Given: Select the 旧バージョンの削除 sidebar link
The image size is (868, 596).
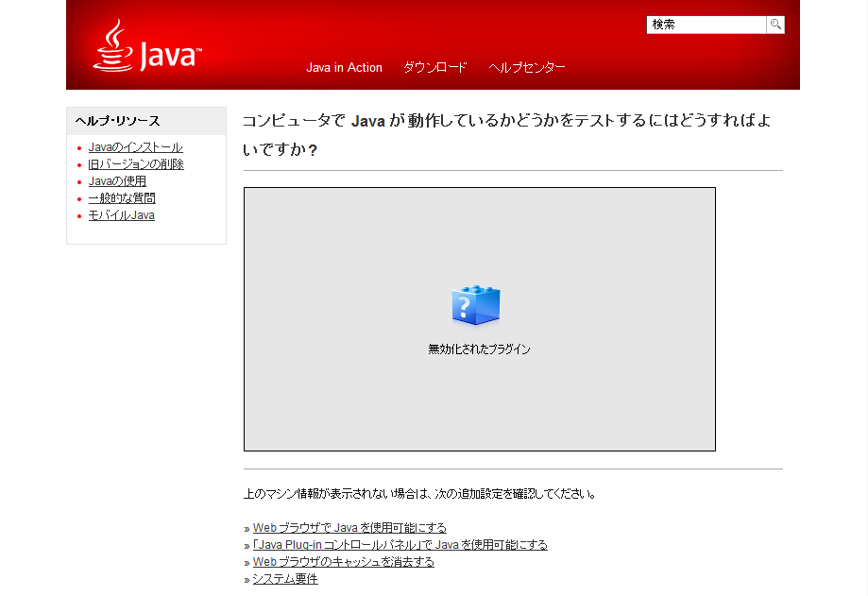Looking at the screenshot, I should (x=136, y=164).
